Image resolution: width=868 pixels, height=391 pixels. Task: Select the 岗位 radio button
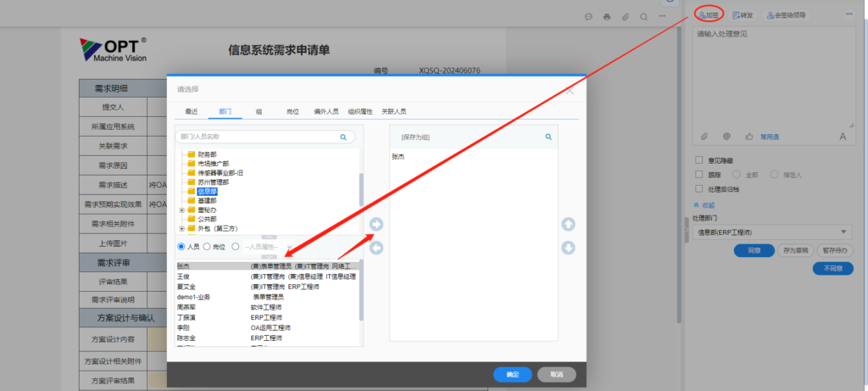coord(207,246)
